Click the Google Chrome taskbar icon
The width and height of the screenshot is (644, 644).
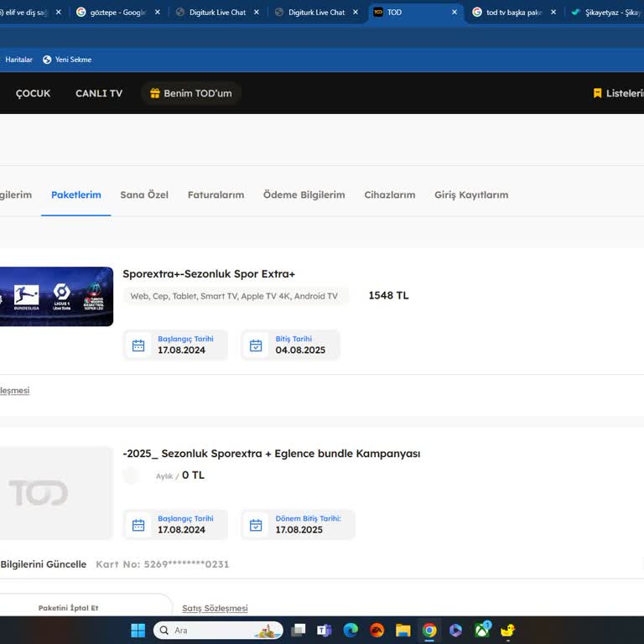[429, 630]
